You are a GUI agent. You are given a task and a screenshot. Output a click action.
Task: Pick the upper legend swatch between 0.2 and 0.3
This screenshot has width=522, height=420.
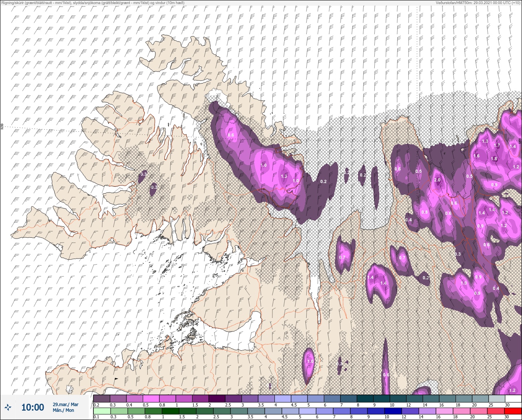tap(102, 398)
